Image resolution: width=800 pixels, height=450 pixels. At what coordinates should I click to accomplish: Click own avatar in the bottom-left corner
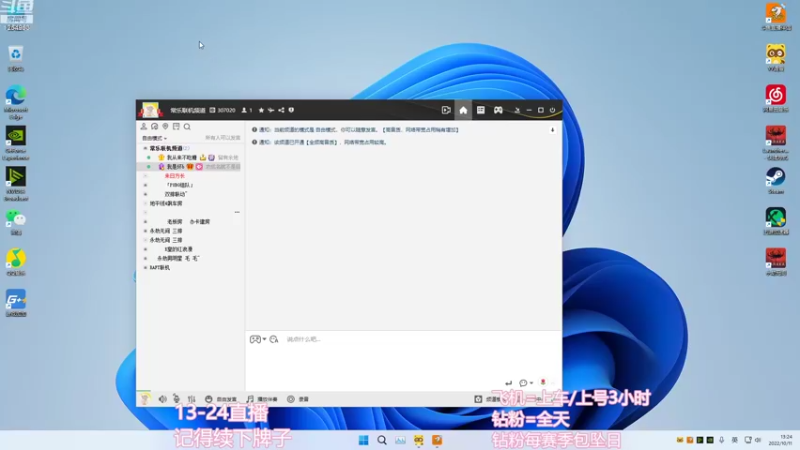coord(144,399)
